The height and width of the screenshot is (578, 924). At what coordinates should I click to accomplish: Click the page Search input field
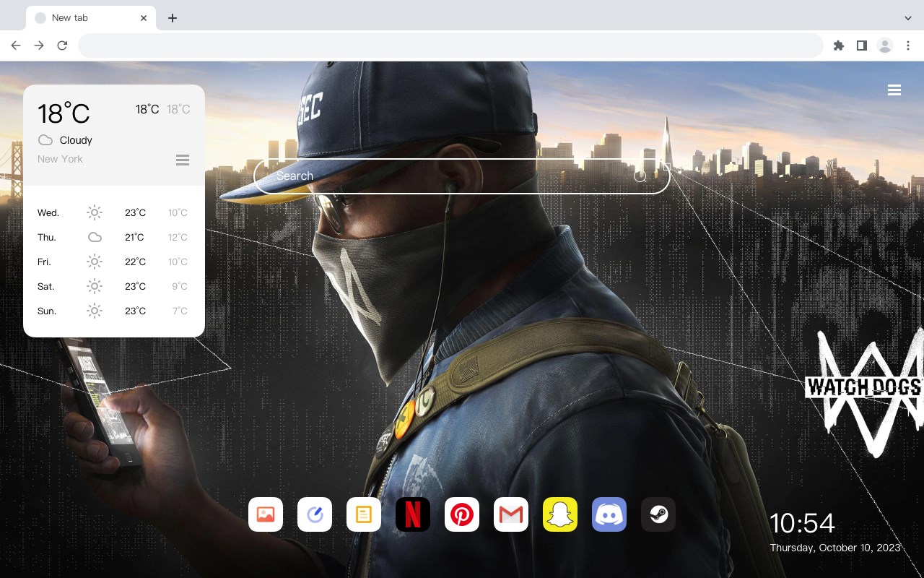462,176
